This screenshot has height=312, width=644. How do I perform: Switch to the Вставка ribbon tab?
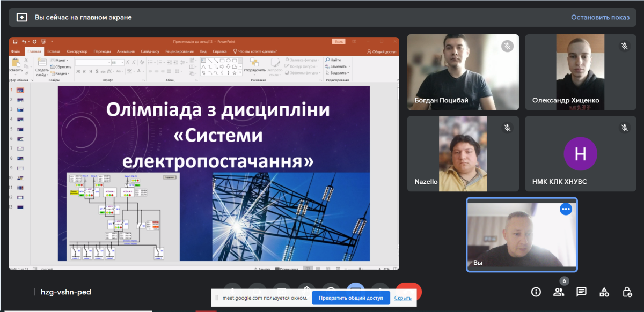click(54, 51)
